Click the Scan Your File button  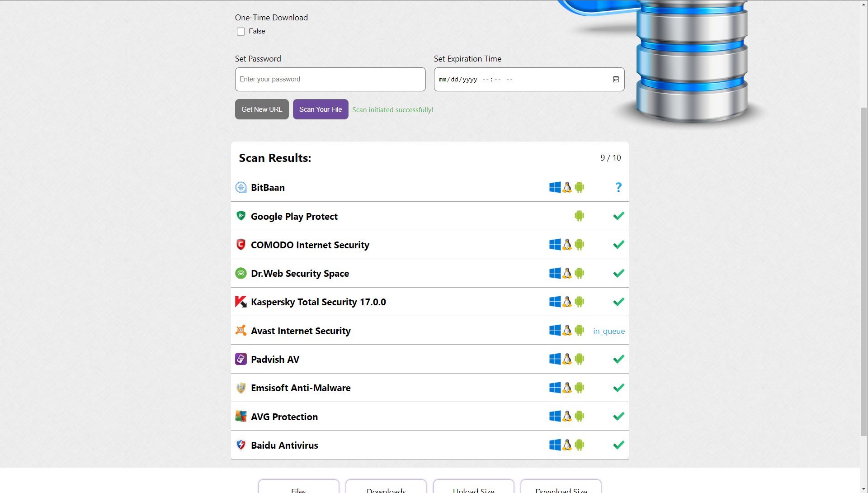coord(321,109)
